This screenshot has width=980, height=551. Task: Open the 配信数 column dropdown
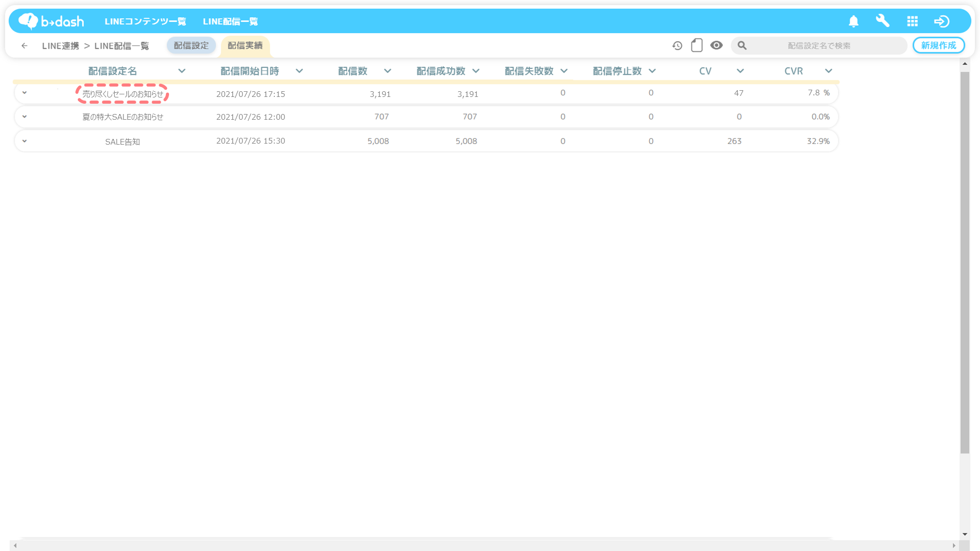387,71
